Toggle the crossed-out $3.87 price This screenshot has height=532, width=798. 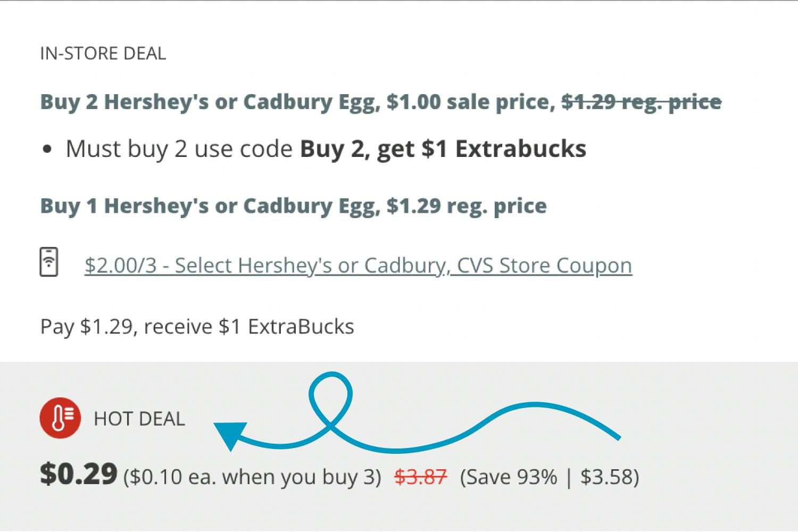421,476
